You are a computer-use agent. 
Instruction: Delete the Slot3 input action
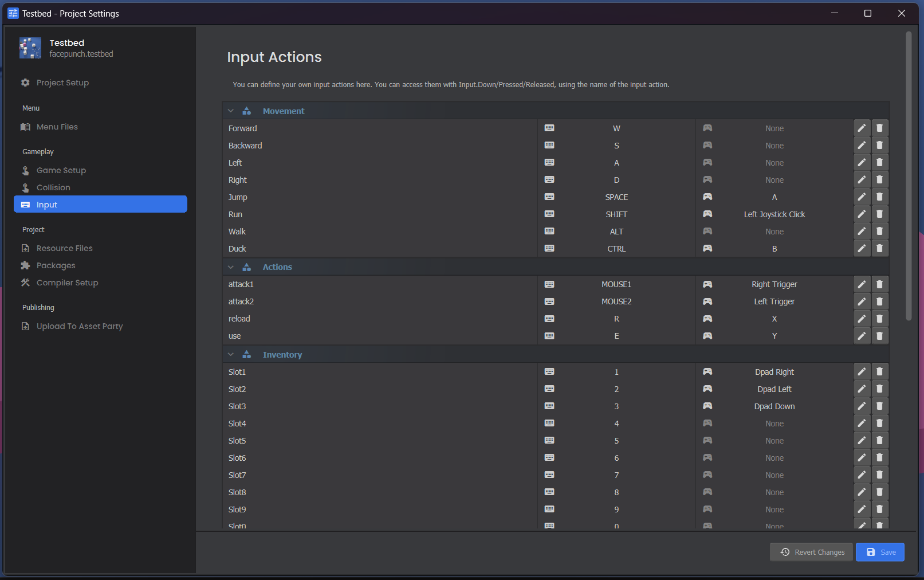(x=879, y=406)
